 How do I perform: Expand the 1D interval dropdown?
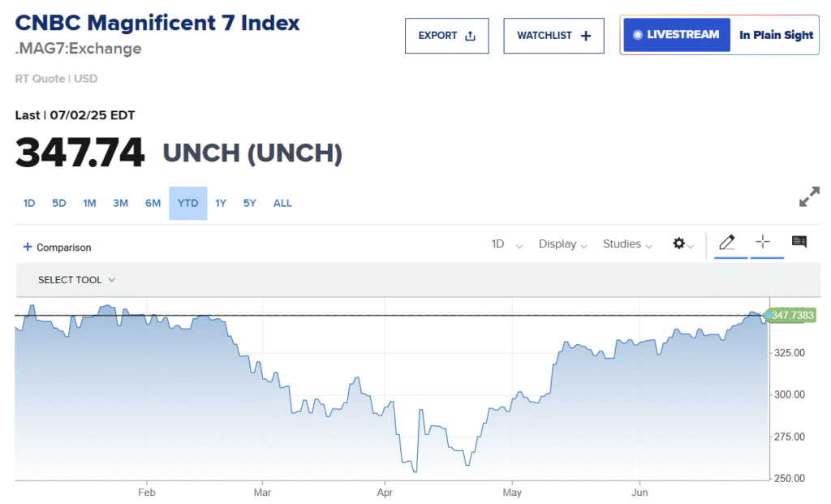(x=506, y=244)
